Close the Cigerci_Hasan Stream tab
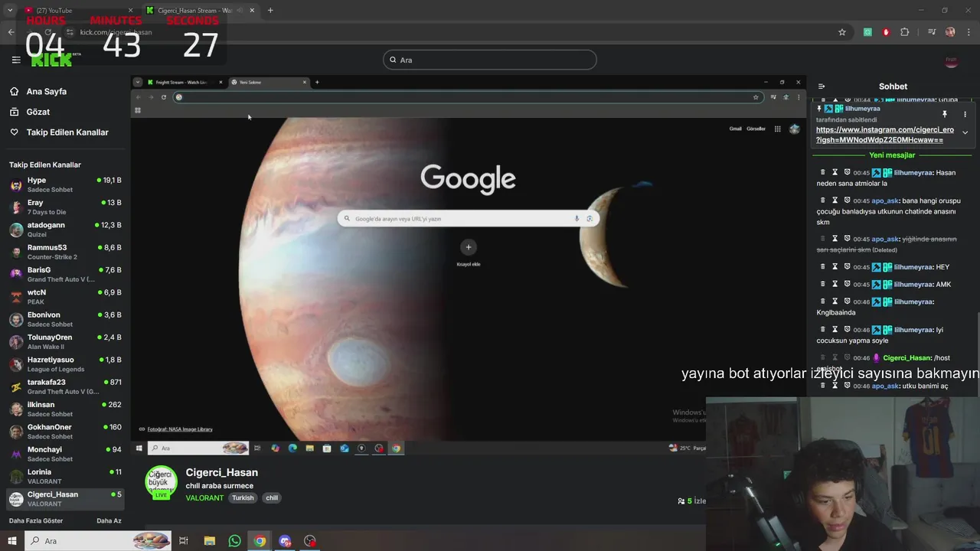 (x=252, y=11)
